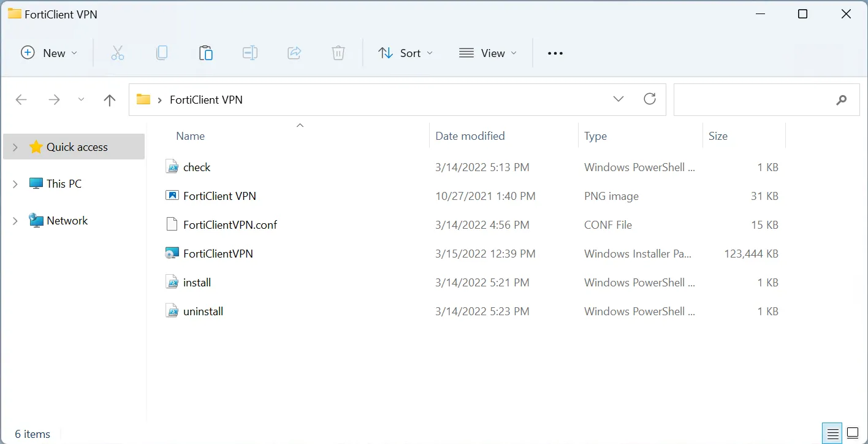The image size is (868, 444).
Task: Click the search magnifier icon
Action: [x=842, y=99]
